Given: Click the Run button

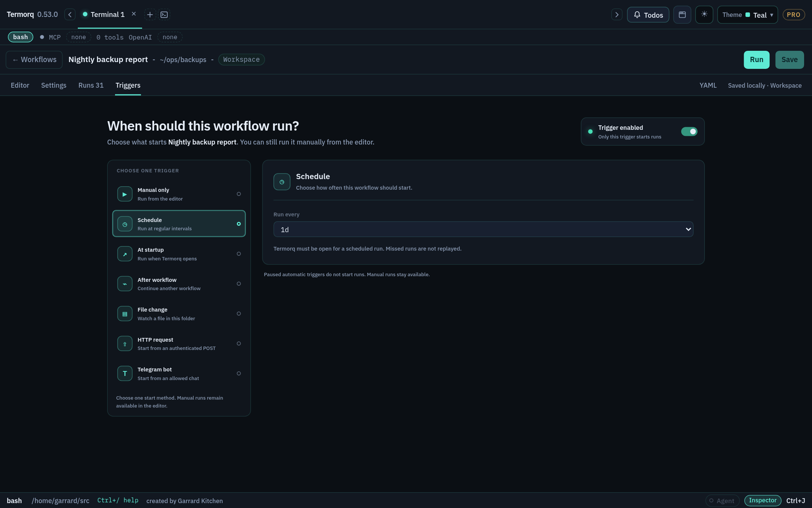Looking at the screenshot, I should (x=756, y=60).
